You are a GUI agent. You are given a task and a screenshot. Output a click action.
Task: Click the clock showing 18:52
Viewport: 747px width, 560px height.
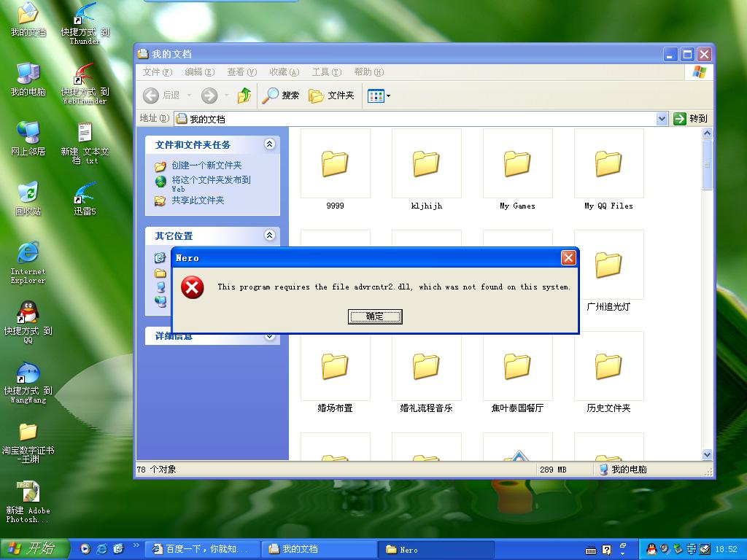726,549
